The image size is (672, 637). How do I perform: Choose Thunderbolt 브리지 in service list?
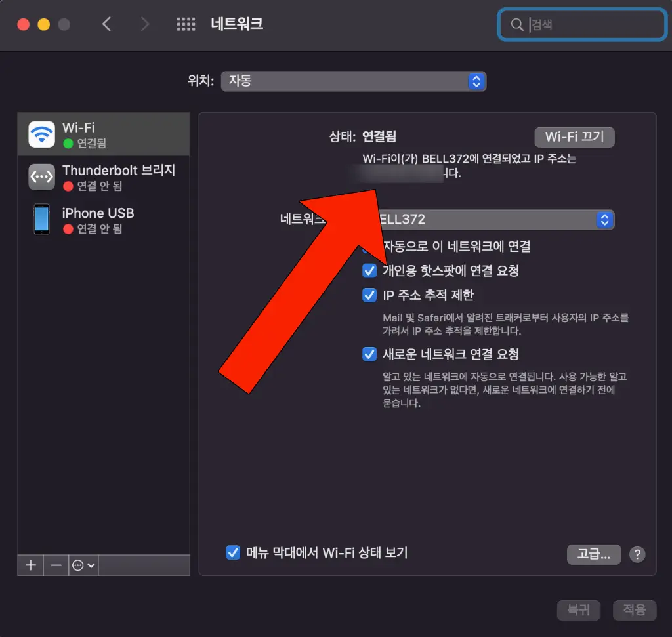[x=118, y=177]
